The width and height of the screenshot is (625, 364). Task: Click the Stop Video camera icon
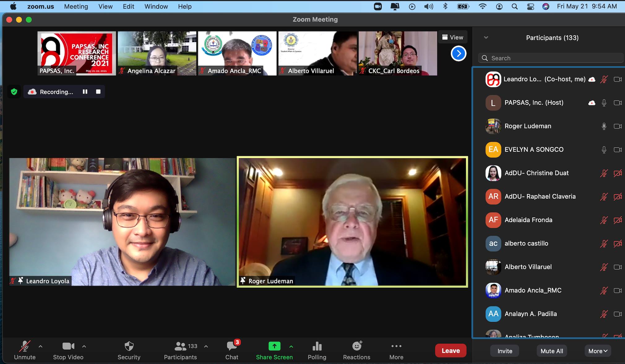coord(68,346)
